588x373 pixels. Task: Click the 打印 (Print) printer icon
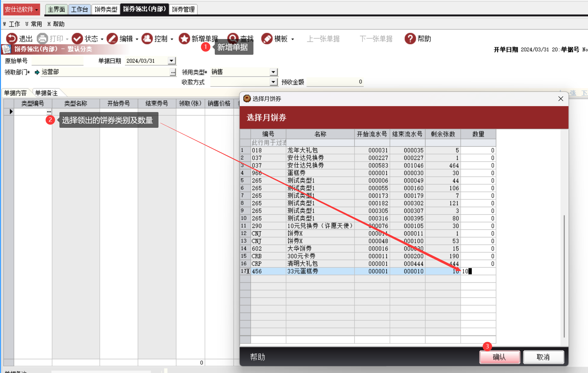pos(42,39)
